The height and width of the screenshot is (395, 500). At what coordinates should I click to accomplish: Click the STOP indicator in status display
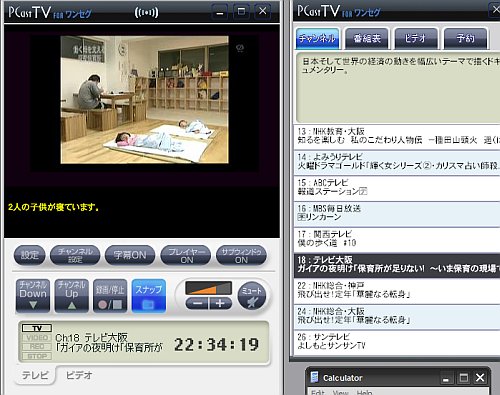[x=37, y=356]
